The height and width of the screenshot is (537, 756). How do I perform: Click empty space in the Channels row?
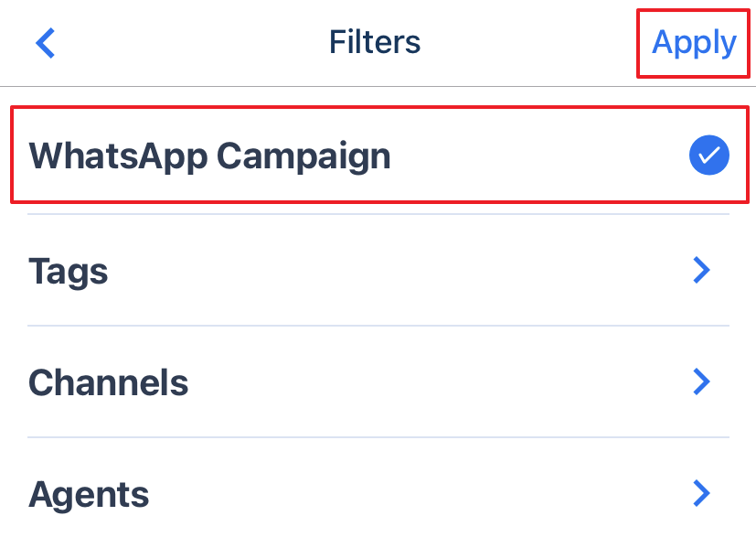pos(434,381)
